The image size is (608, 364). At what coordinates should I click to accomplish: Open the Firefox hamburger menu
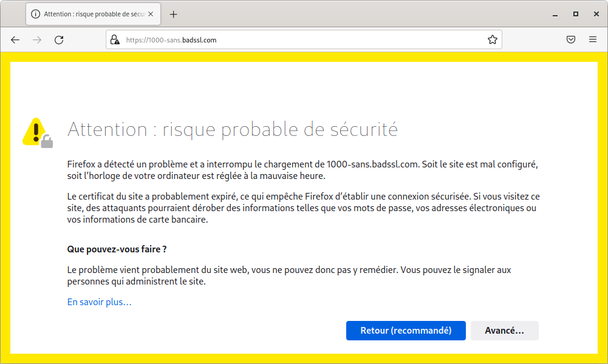592,39
